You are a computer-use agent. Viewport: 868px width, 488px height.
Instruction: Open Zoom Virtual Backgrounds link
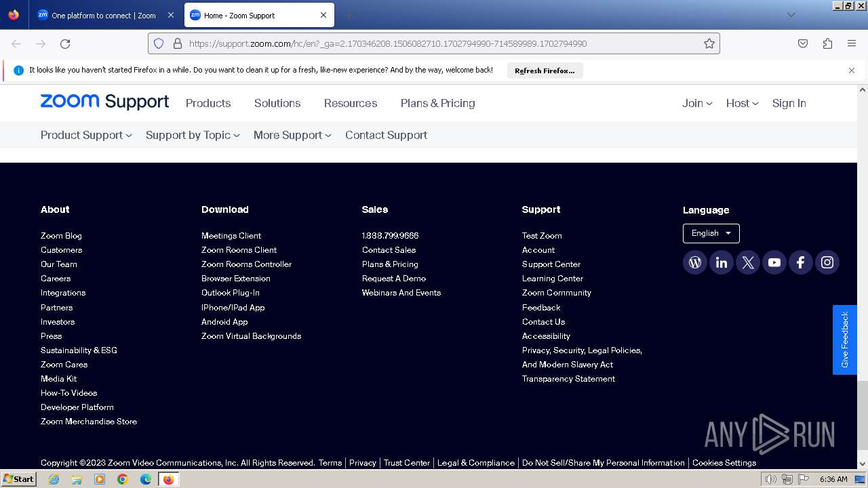pos(251,335)
